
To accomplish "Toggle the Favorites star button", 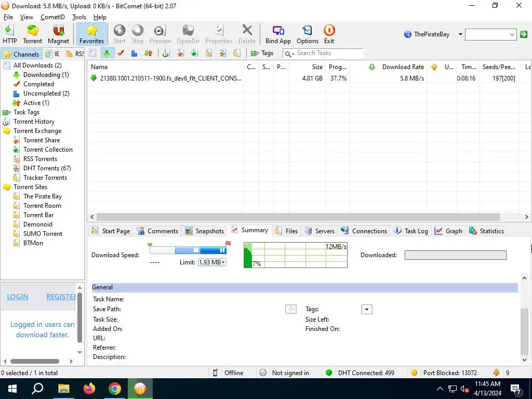I will point(91,34).
